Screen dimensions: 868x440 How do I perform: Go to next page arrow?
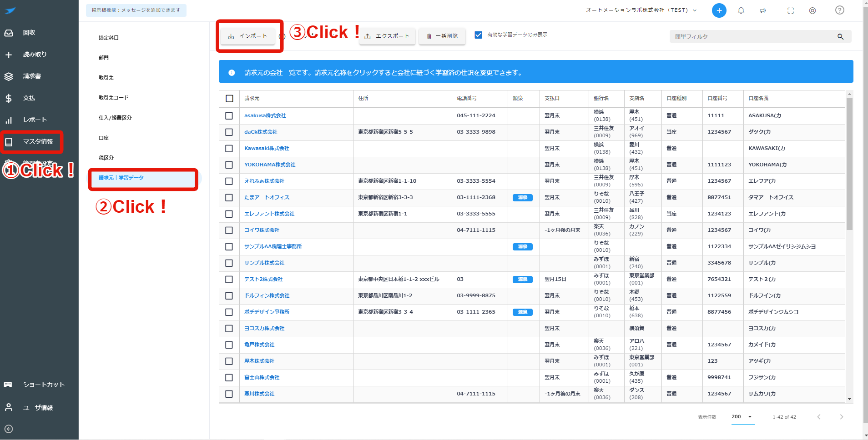tap(841, 417)
